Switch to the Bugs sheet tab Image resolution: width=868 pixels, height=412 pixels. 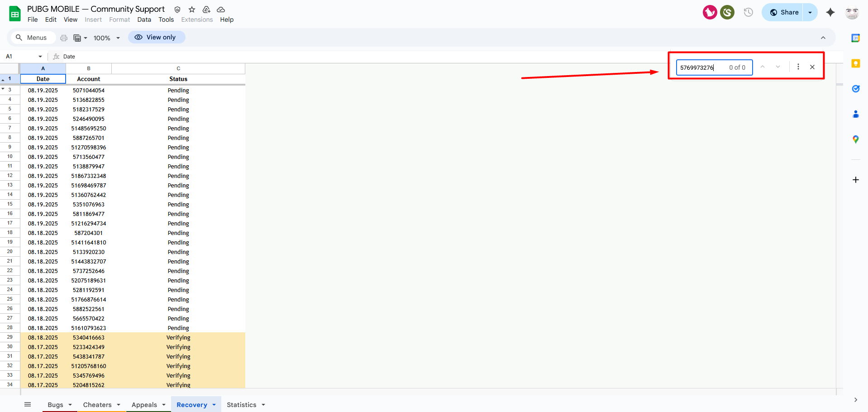point(55,405)
